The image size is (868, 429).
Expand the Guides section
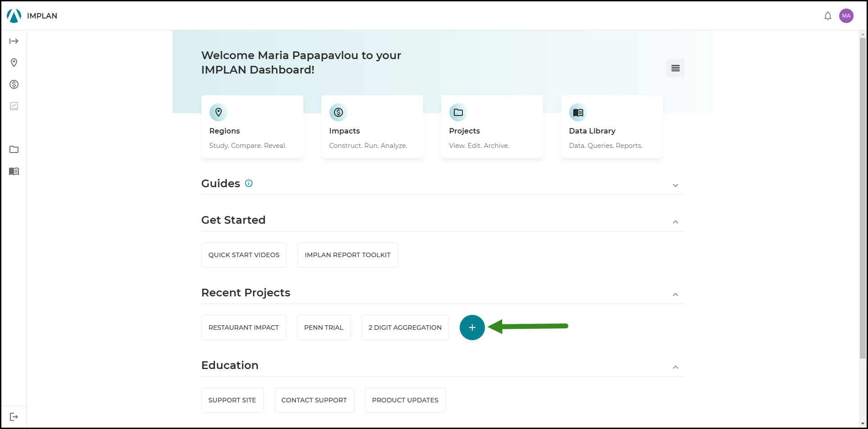676,185
